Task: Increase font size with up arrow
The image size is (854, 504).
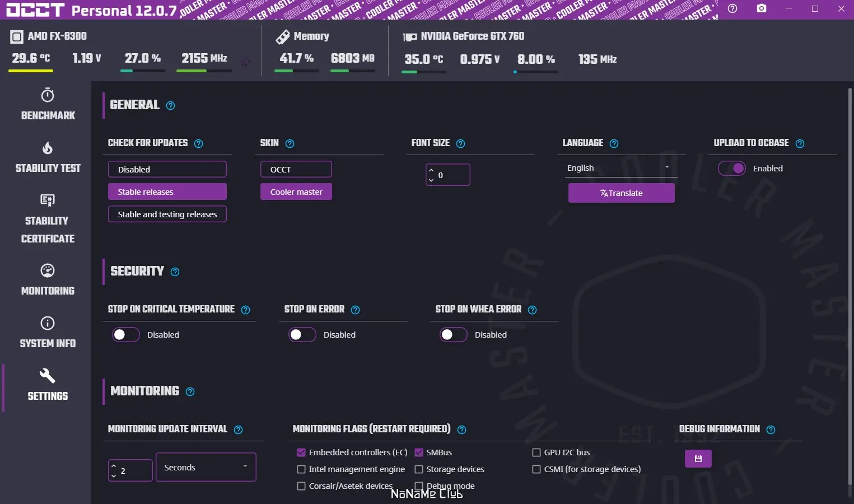Action: (x=431, y=169)
